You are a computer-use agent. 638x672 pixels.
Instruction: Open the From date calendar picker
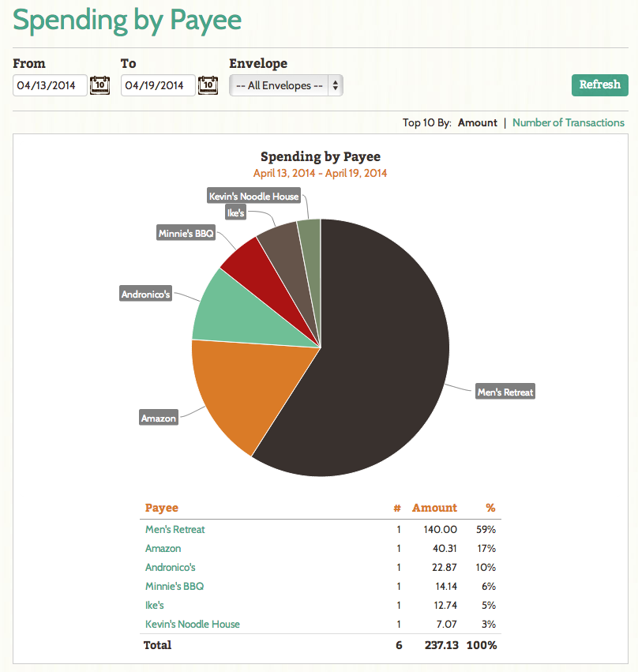[99, 85]
